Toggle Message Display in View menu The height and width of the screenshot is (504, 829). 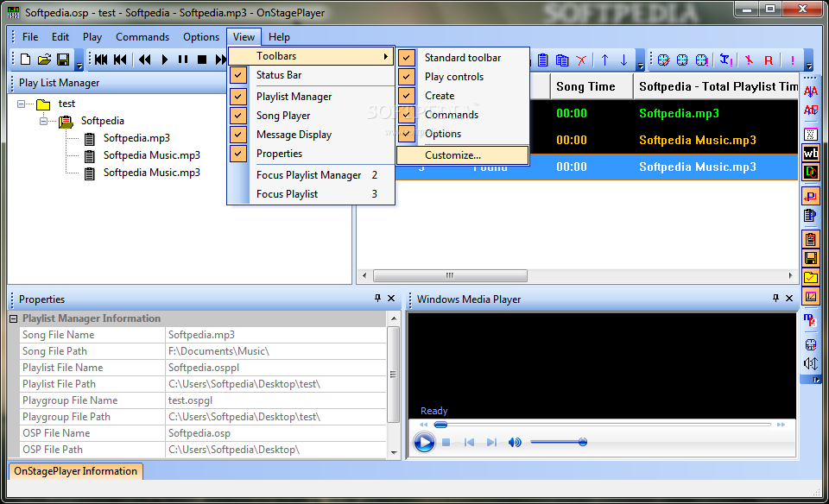tap(312, 134)
